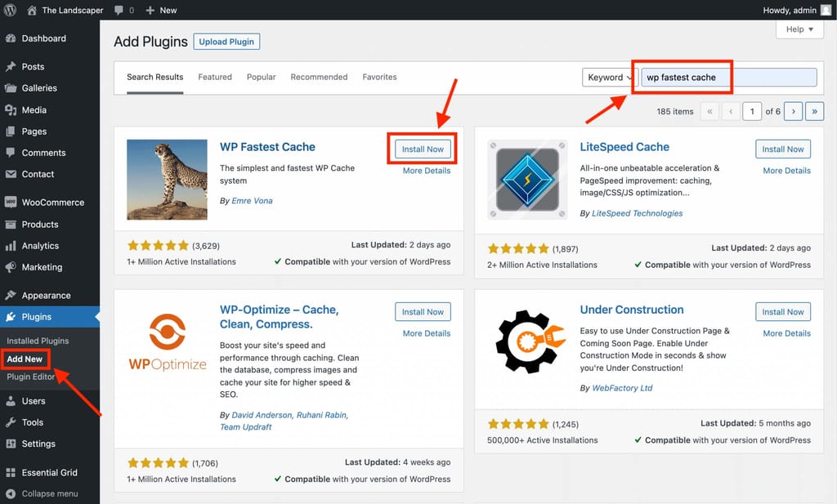Open the WP Fastest Cache title link
The height and width of the screenshot is (504, 837).
click(267, 147)
